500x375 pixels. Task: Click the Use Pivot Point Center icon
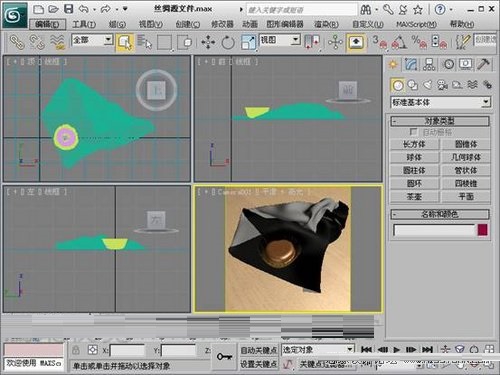pos(312,42)
